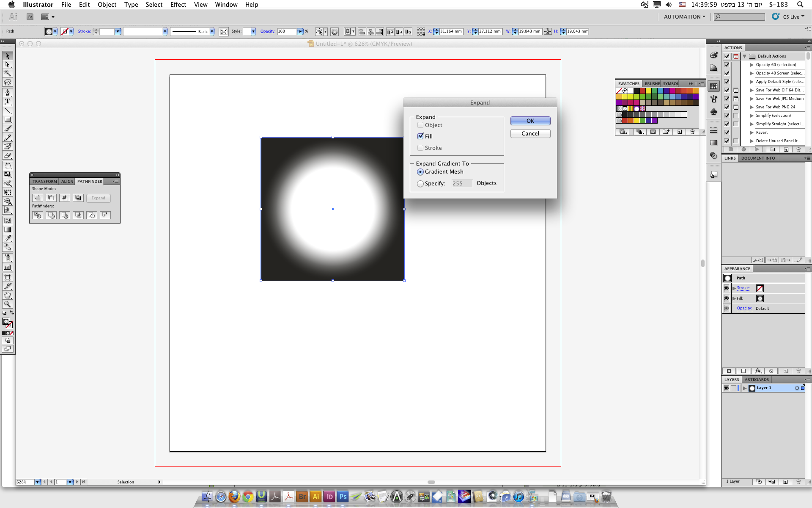Switch to the ARTBOARDS tab

pyautogui.click(x=757, y=379)
